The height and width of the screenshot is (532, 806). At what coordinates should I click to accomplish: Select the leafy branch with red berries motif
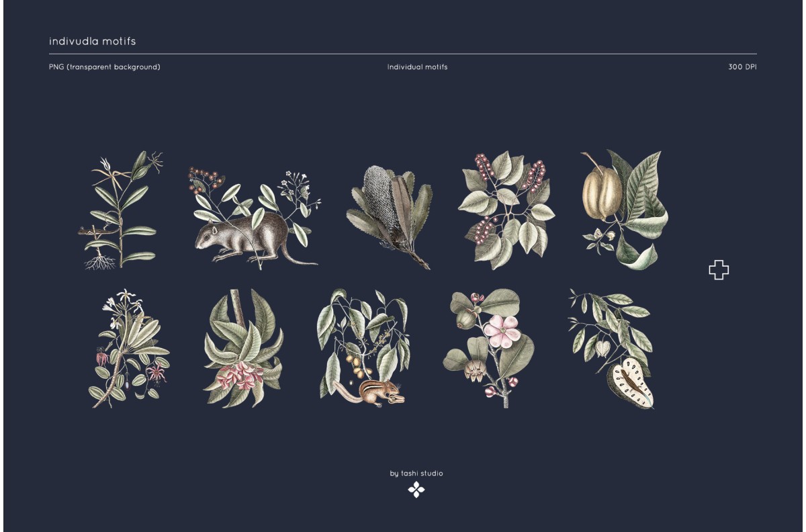507,210
